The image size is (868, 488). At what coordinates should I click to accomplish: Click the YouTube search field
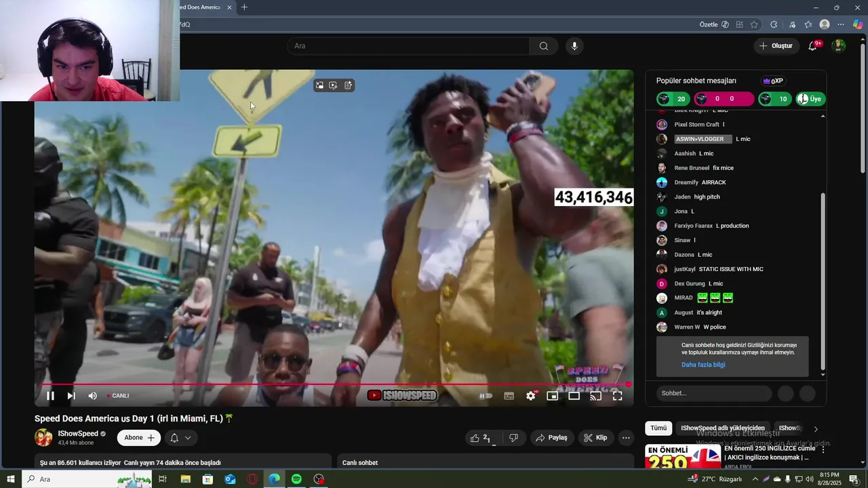pos(408,46)
